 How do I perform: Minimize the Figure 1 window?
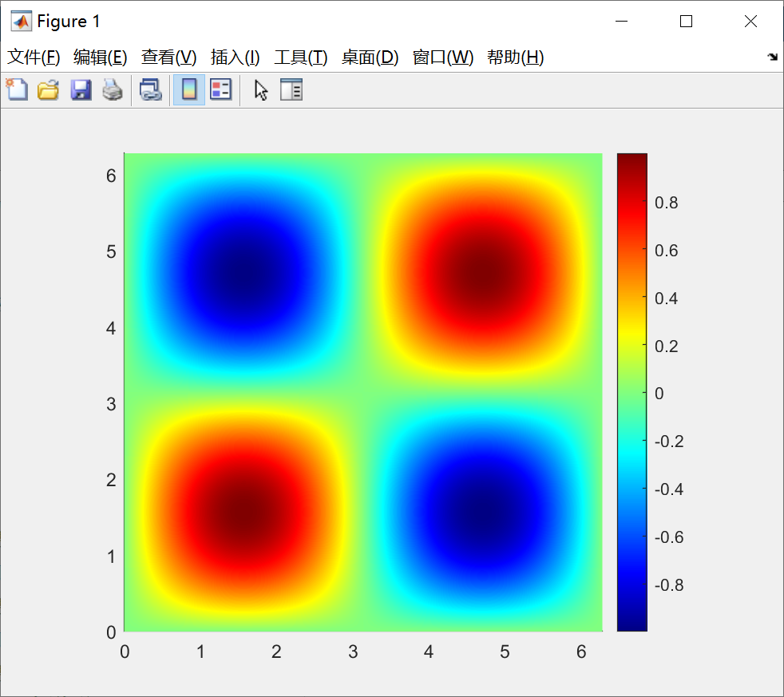(x=621, y=21)
